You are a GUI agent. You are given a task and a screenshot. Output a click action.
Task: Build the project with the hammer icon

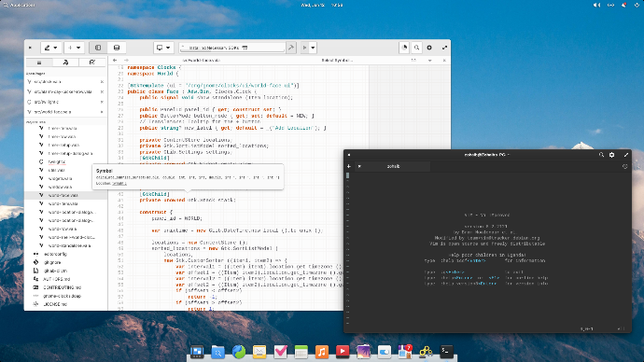pyautogui.click(x=291, y=48)
